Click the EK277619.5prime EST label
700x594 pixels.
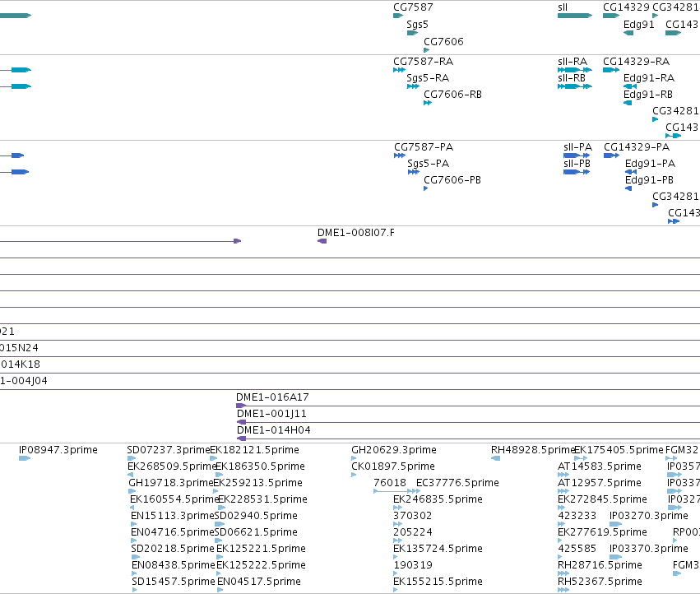point(603,532)
